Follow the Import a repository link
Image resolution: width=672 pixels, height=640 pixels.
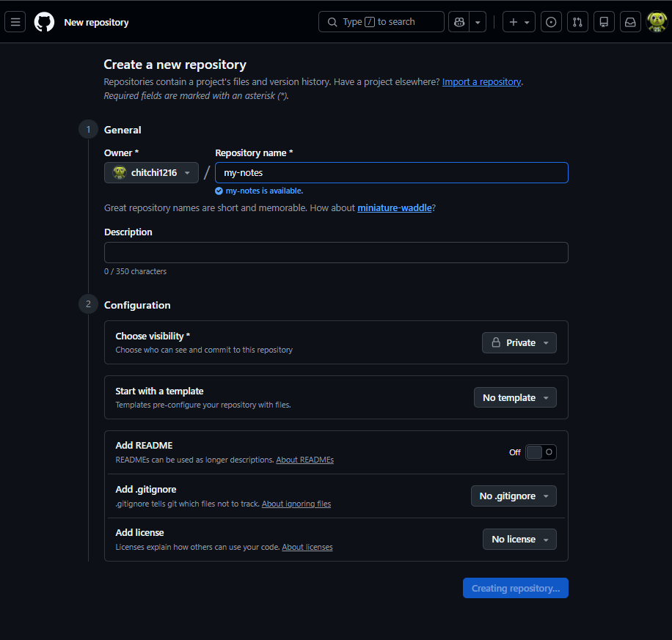[x=481, y=82]
